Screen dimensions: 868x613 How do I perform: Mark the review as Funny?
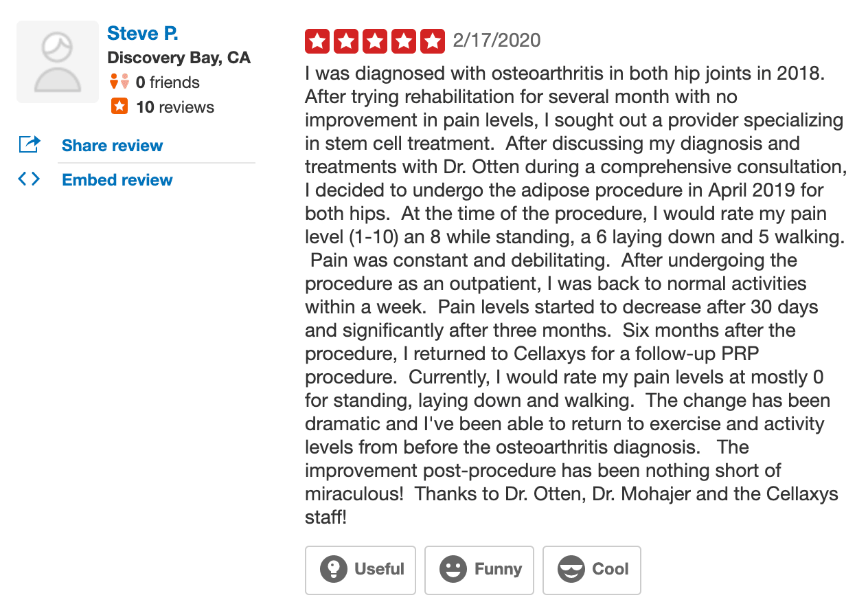(x=479, y=570)
